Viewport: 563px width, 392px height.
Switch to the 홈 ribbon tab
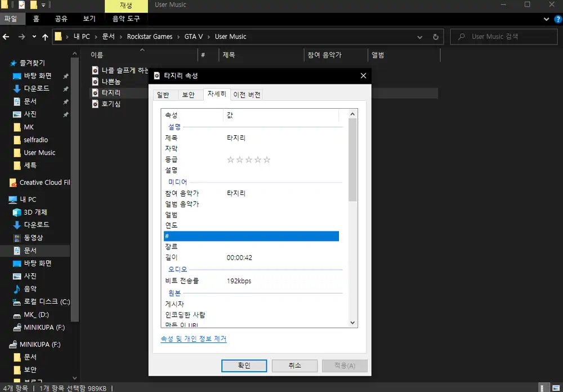point(36,19)
